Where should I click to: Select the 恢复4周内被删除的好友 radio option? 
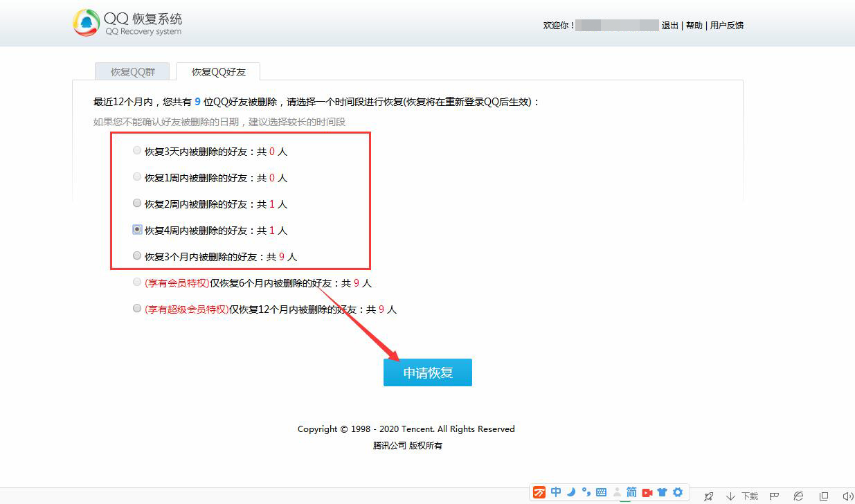pyautogui.click(x=137, y=229)
